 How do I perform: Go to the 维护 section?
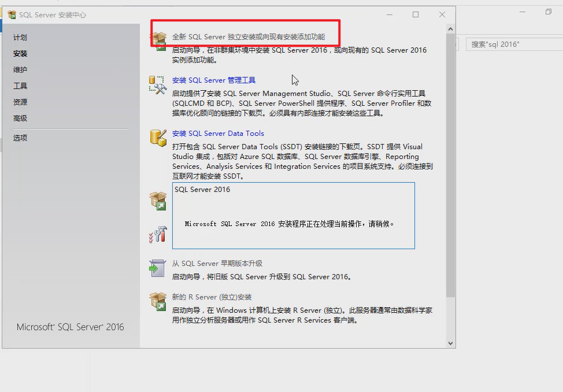coord(20,70)
